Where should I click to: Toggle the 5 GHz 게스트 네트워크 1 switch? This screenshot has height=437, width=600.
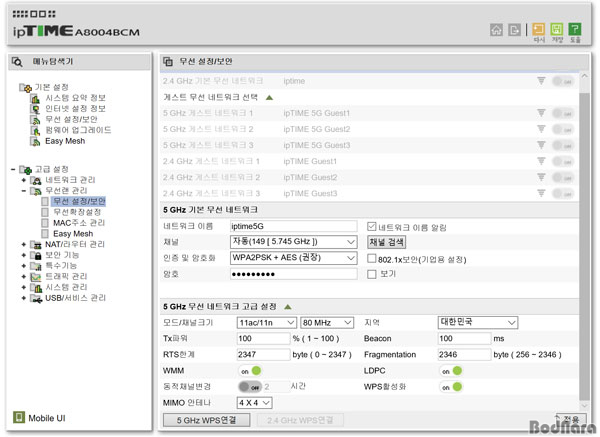(x=563, y=113)
